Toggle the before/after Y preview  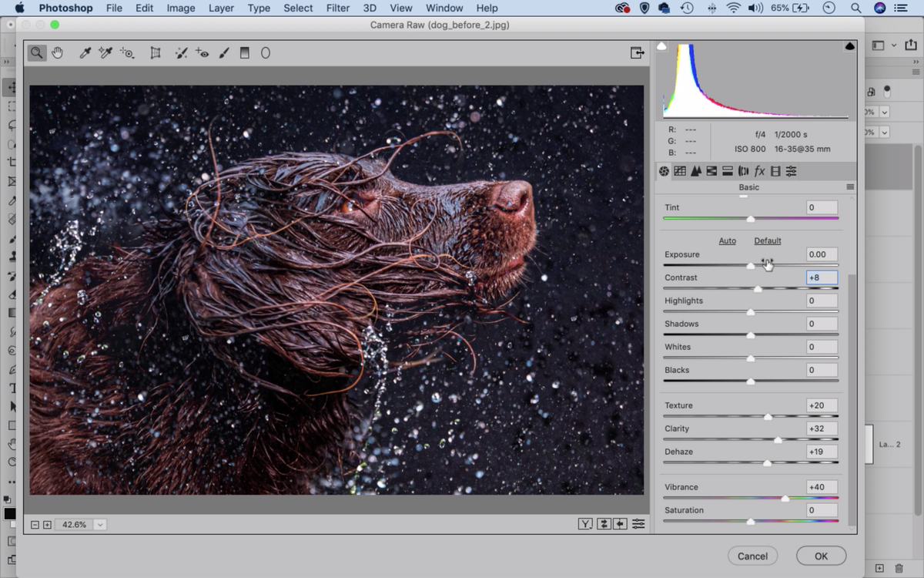point(585,523)
